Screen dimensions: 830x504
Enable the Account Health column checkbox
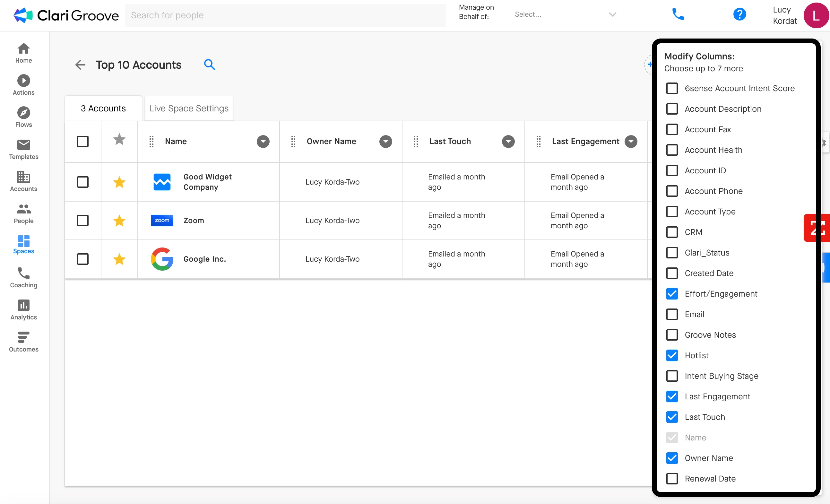click(672, 150)
